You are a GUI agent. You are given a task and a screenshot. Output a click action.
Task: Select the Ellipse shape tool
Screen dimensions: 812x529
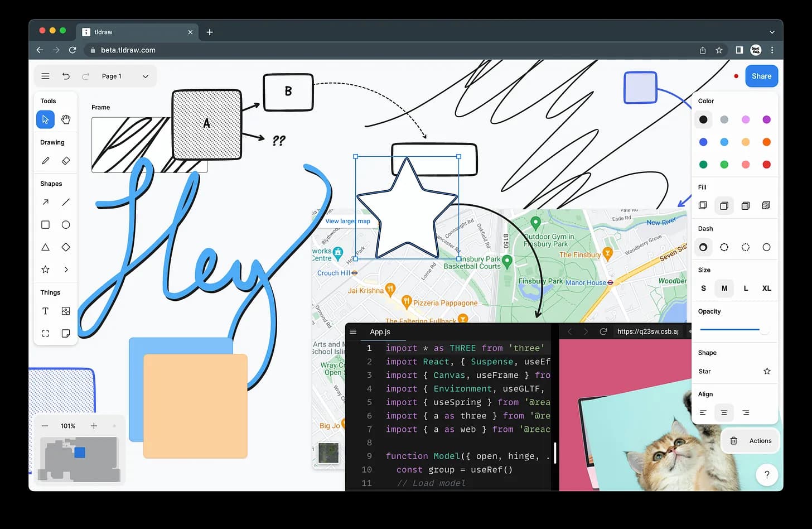coord(66,225)
